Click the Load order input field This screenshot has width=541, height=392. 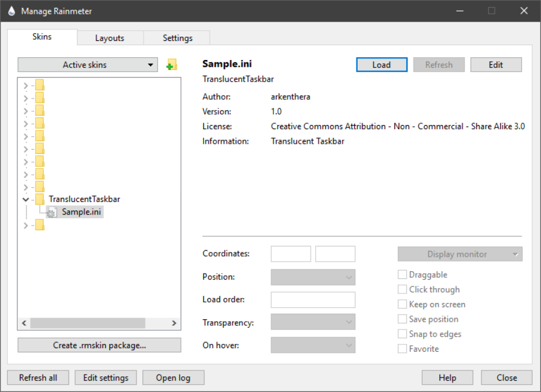pos(313,299)
